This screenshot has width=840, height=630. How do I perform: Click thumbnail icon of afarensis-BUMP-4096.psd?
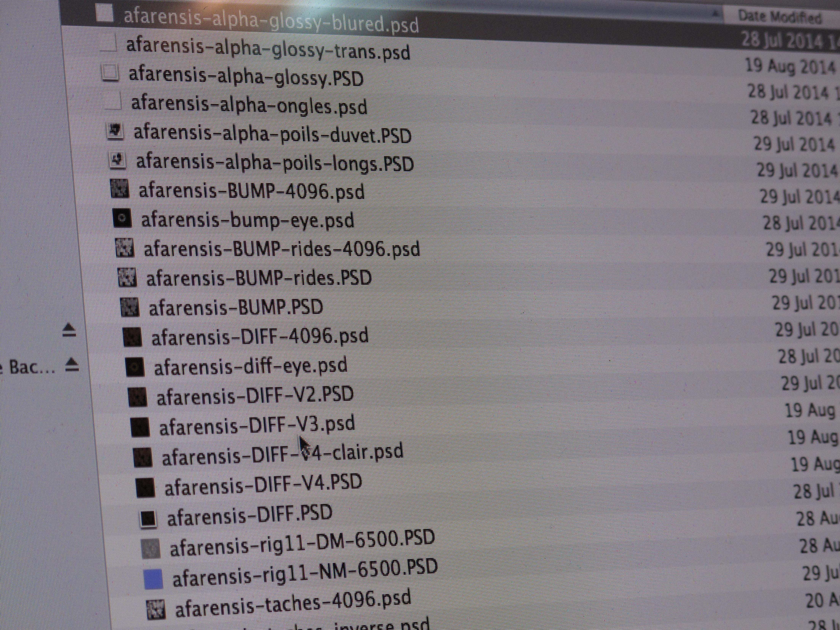(120, 188)
